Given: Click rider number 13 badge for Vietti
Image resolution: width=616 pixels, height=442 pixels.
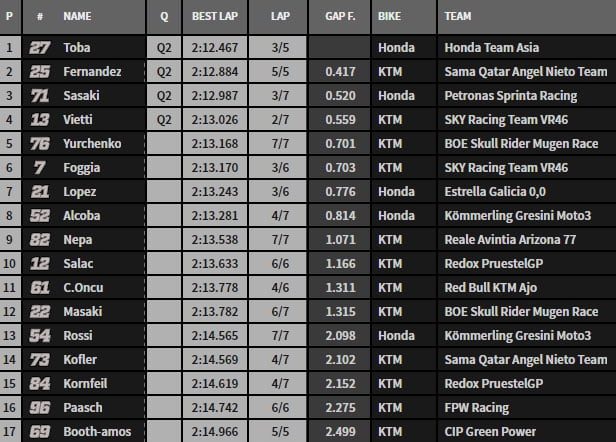Looking at the screenshot, I should pos(39,119).
